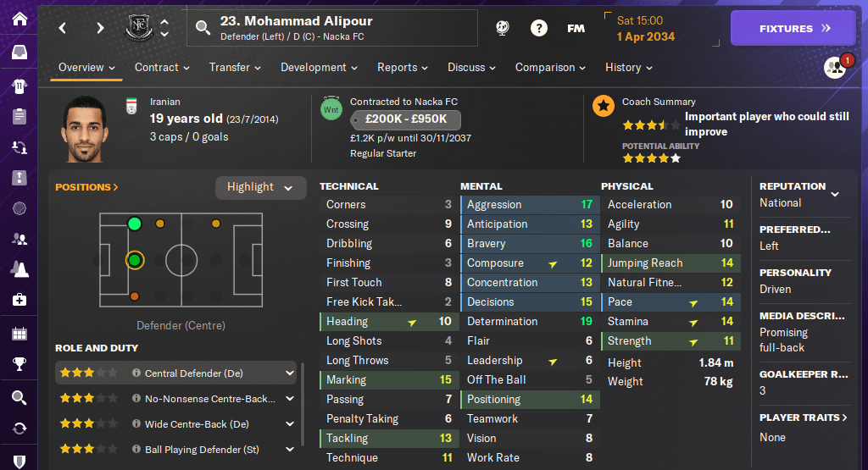Open the help question mark icon
Screen dimensions: 868x470
coord(538,28)
